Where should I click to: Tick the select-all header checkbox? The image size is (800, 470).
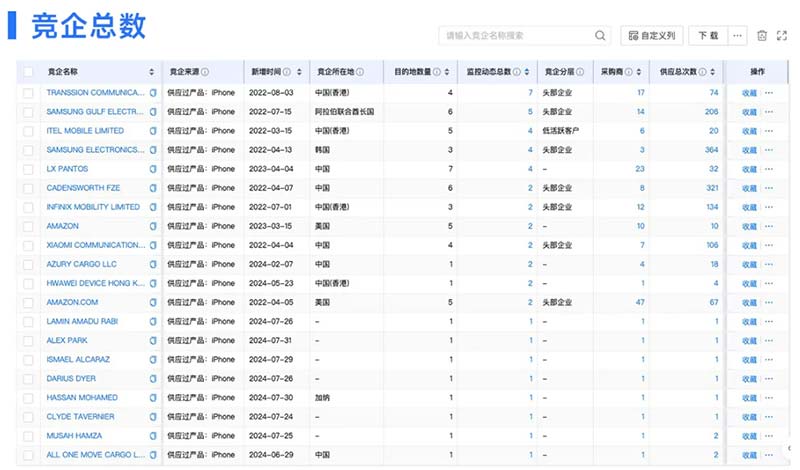(x=29, y=72)
